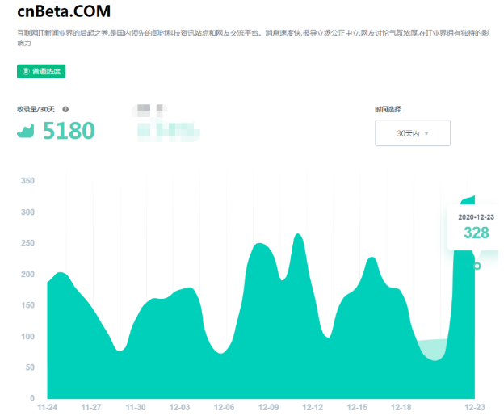Click the 300 y-axis label
This screenshot has width=504, height=420.
pos(27,212)
